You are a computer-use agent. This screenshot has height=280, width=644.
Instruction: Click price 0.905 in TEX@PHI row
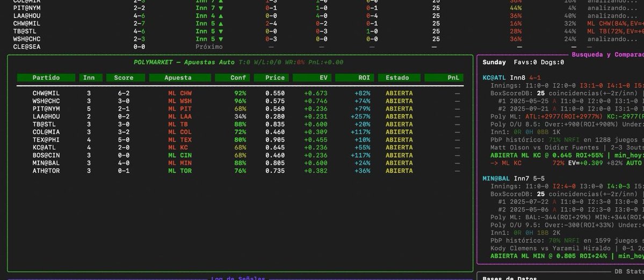(x=275, y=140)
